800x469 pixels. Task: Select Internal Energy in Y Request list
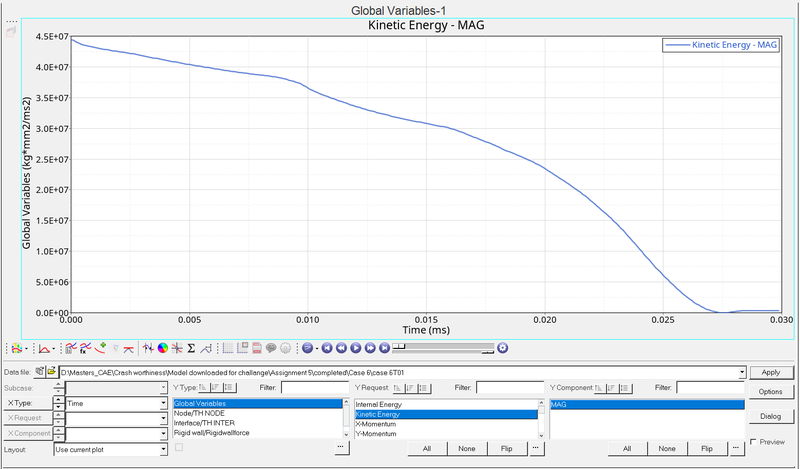point(380,403)
